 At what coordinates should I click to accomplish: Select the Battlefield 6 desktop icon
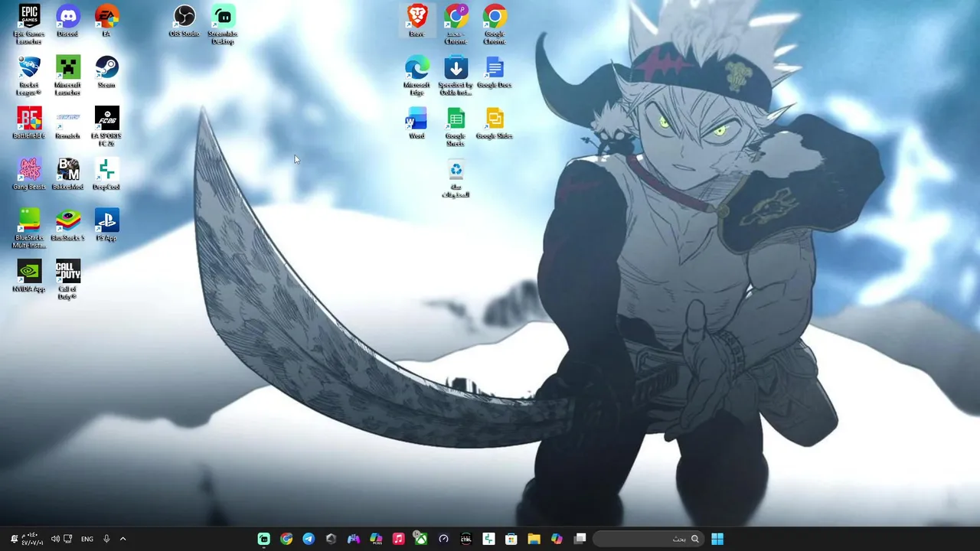tap(29, 122)
